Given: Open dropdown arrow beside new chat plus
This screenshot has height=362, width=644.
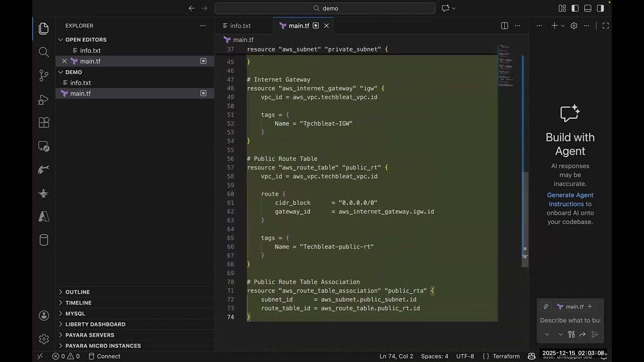Looking at the screenshot, I should [x=562, y=26].
